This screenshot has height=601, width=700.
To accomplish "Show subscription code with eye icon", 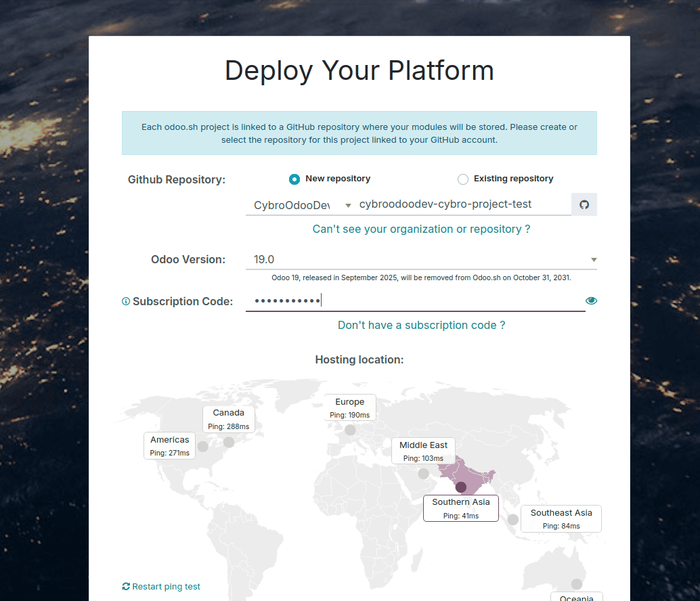I will tap(591, 300).
